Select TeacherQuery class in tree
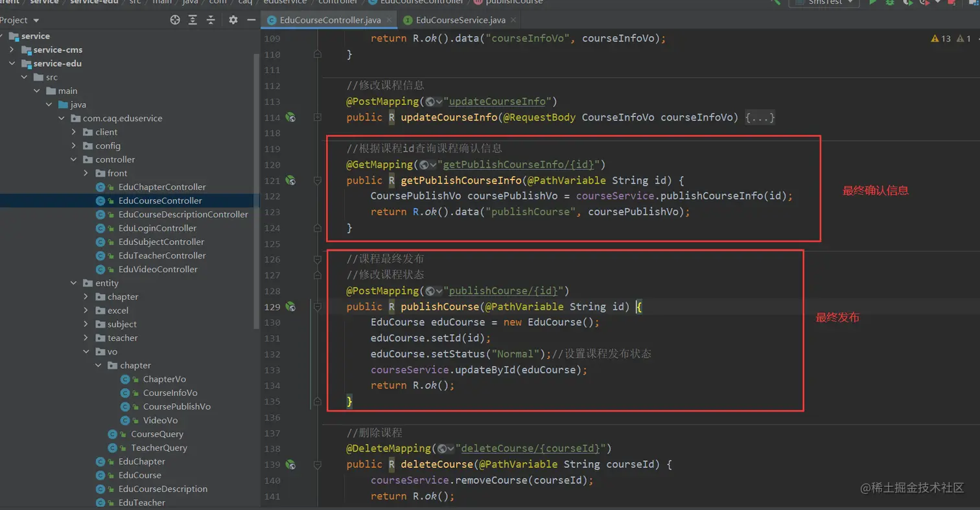Image resolution: width=980 pixels, height=510 pixels. [159, 448]
